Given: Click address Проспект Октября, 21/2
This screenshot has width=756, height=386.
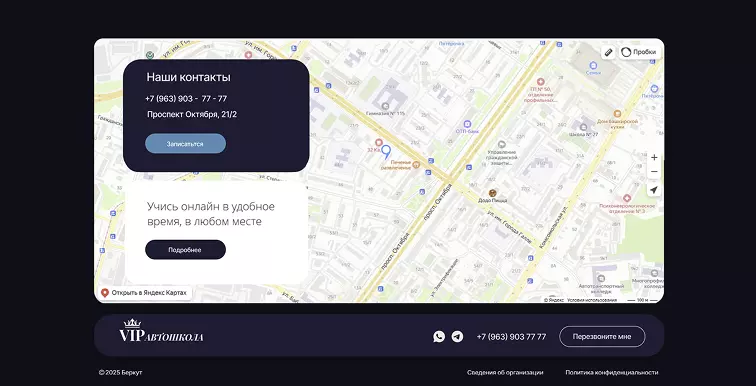Looking at the screenshot, I should 192,115.
